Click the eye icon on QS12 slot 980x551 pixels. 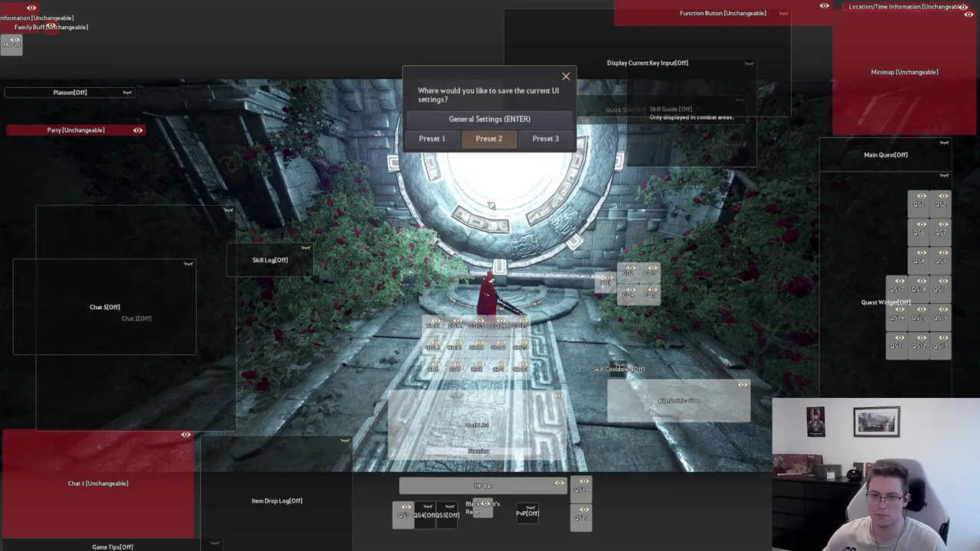[x=922, y=337]
